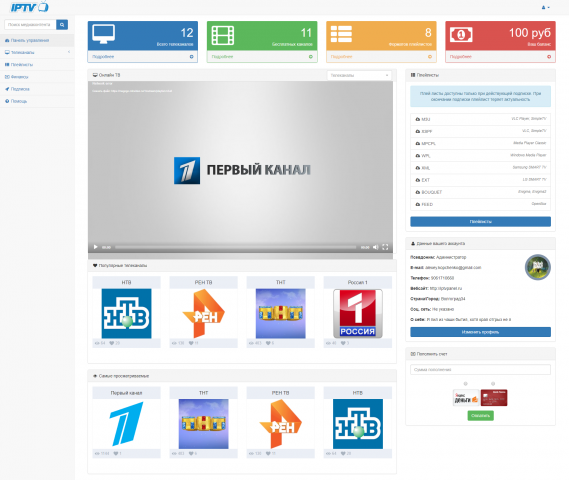Open the ТНТ logo in most viewed

pos(204,424)
